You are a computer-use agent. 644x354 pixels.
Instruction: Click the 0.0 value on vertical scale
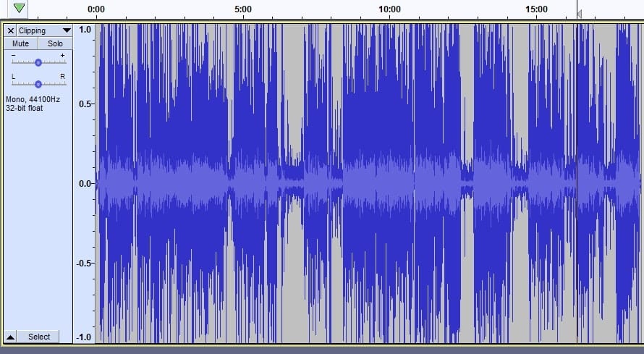(x=85, y=184)
